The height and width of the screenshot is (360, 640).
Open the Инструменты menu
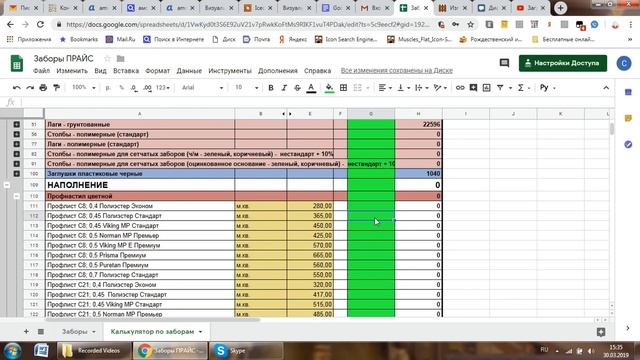pyautogui.click(x=230, y=71)
